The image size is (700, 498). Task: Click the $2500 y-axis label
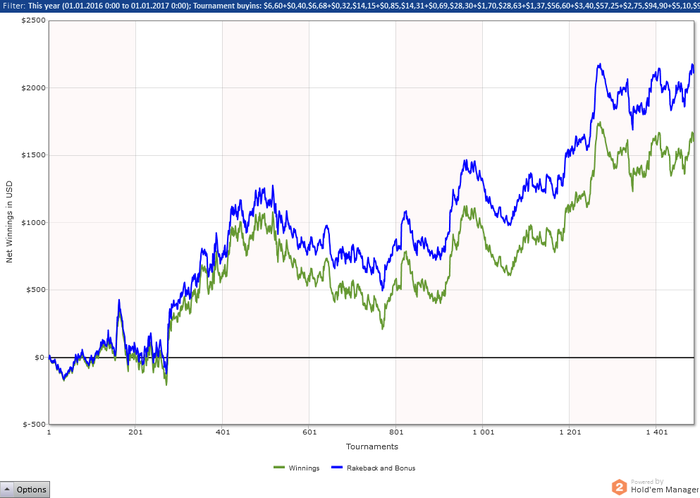pyautogui.click(x=33, y=21)
